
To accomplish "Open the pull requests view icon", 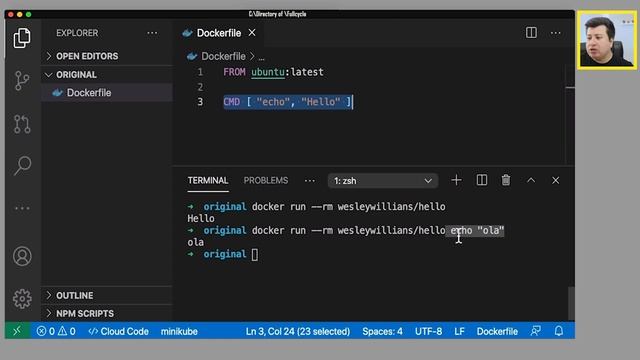I will point(22,124).
